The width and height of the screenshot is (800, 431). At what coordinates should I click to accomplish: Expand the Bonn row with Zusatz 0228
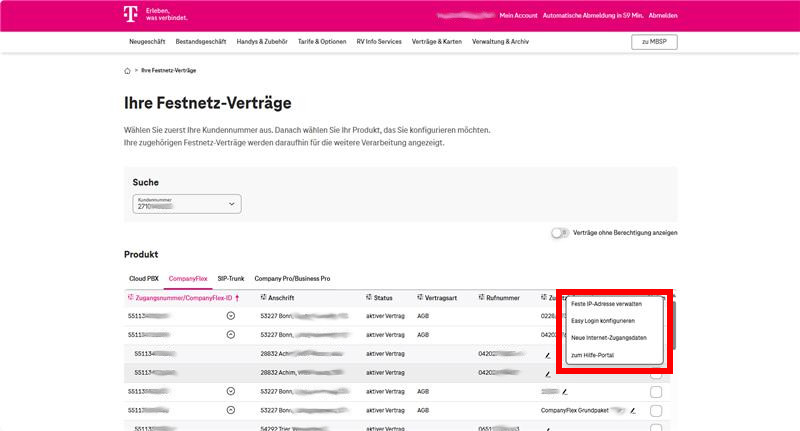click(x=231, y=316)
